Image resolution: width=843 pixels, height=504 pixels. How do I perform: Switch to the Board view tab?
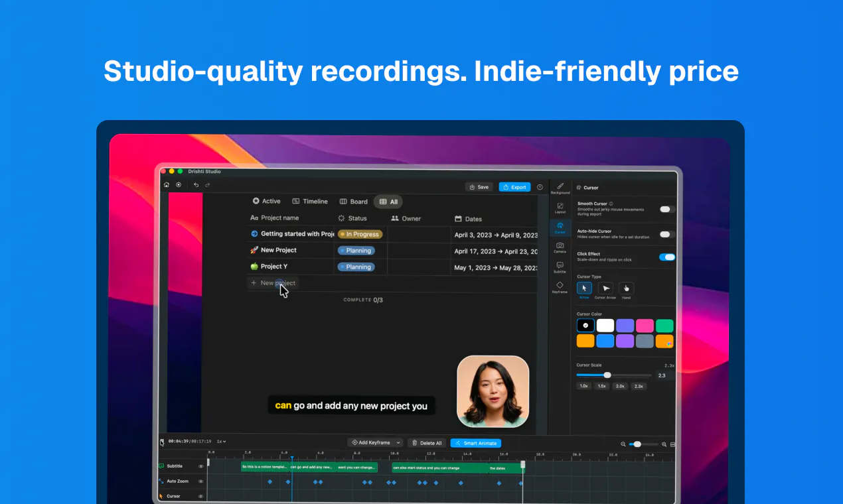click(353, 202)
